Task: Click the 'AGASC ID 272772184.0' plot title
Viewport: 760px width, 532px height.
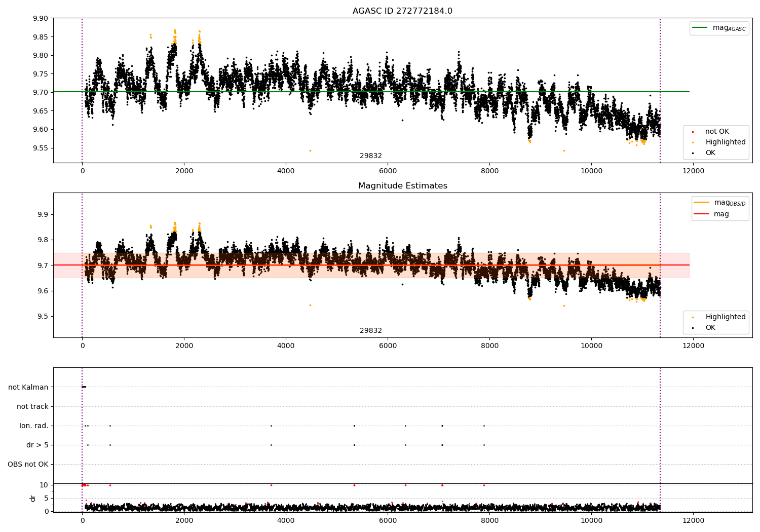Action: 402,11
